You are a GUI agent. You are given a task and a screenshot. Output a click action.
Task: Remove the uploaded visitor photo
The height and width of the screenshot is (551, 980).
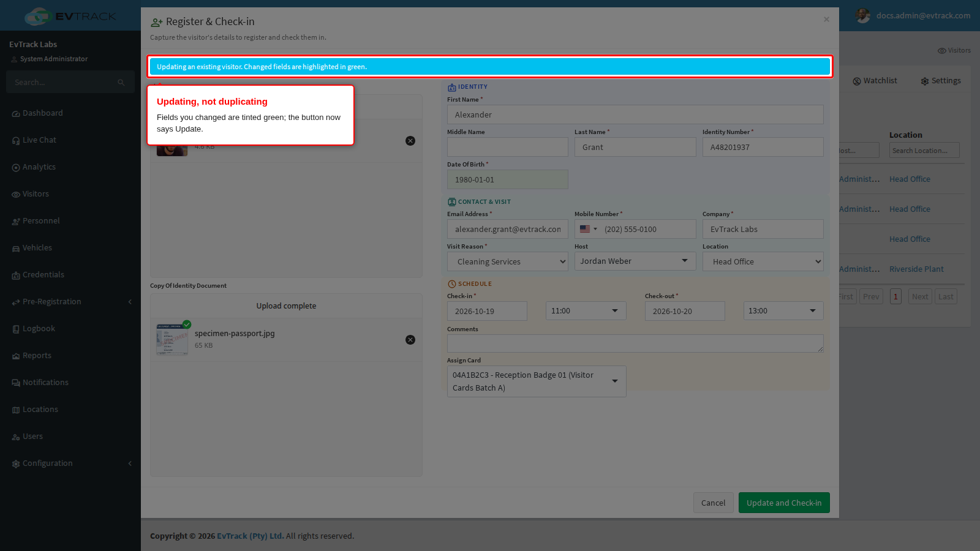410,141
